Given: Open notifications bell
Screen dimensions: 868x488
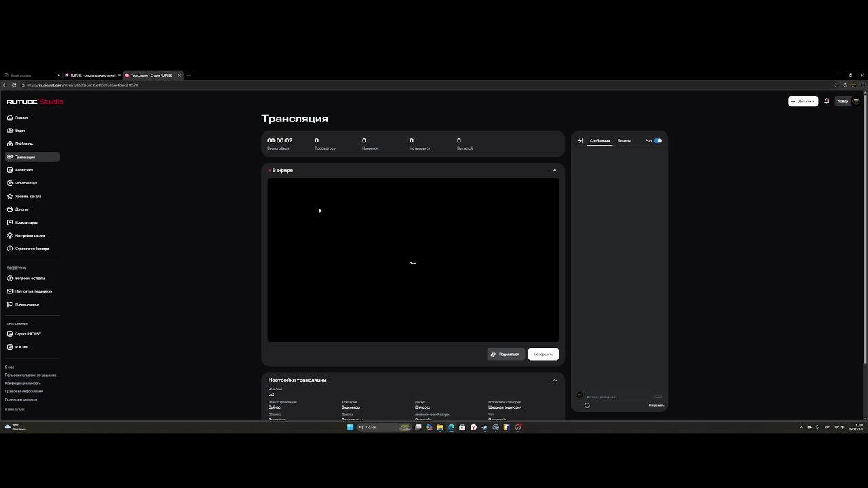Looking at the screenshot, I should [827, 101].
